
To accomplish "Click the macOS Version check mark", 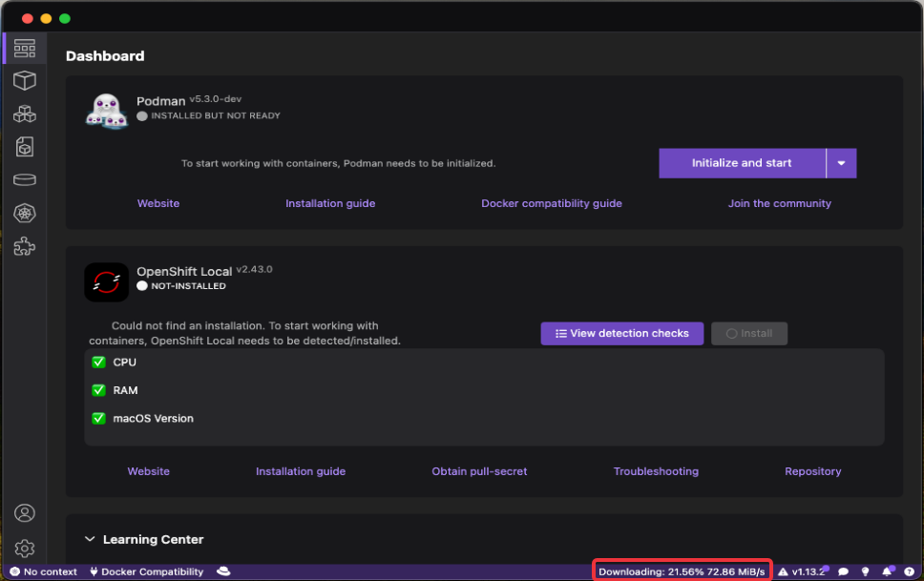I will click(x=98, y=419).
